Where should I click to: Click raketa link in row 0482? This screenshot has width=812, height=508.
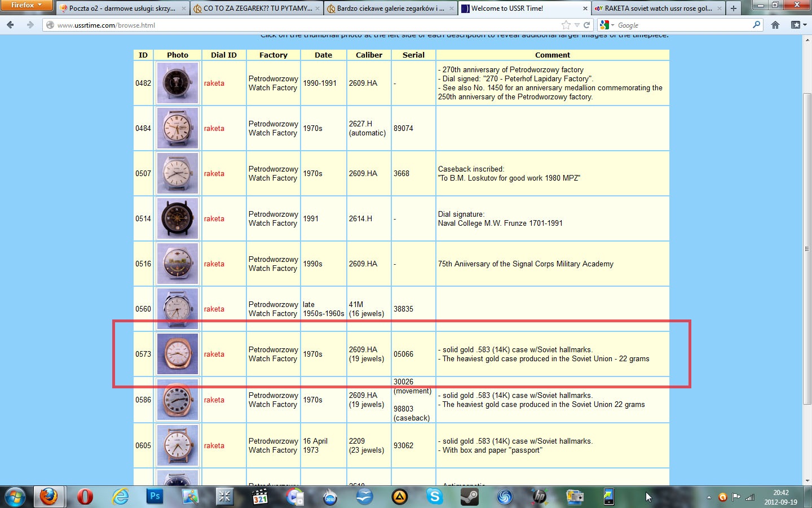tap(214, 83)
